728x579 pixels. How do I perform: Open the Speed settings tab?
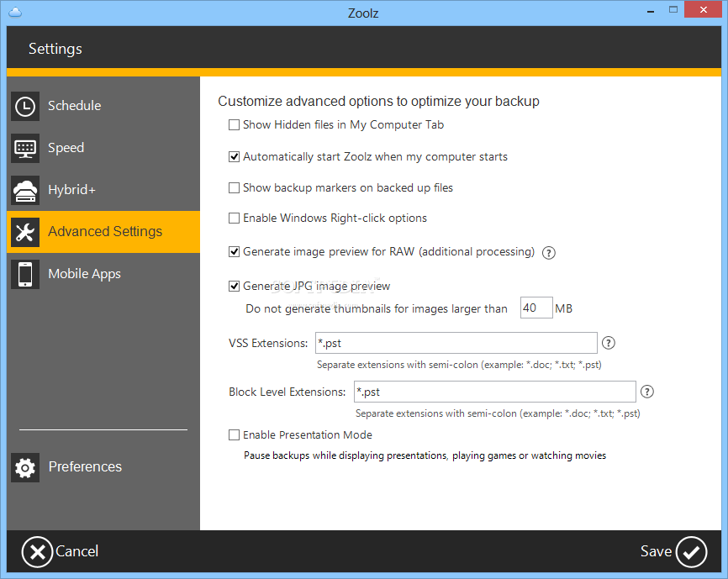103,149
